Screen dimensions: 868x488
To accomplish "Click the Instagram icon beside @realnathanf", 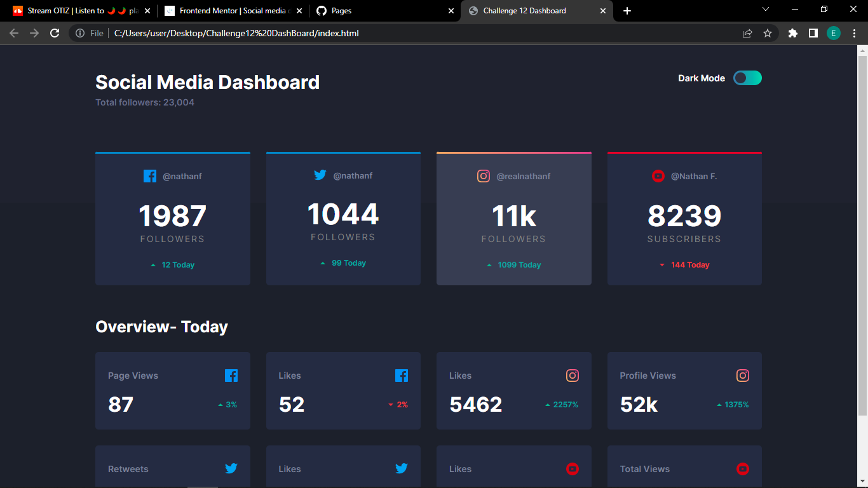I will (484, 176).
